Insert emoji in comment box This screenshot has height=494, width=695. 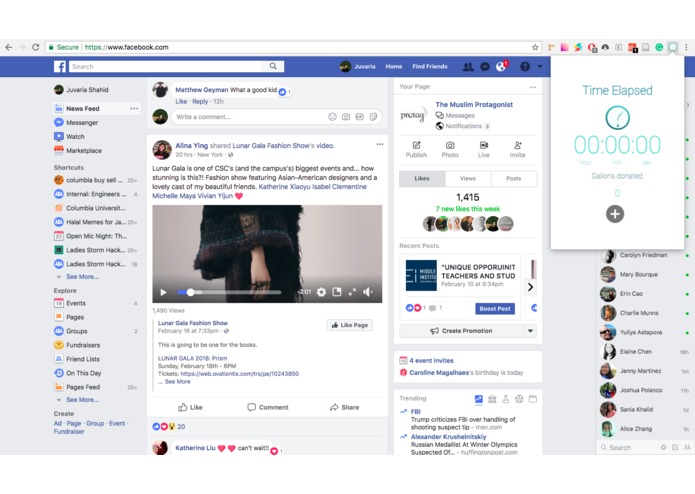click(332, 117)
